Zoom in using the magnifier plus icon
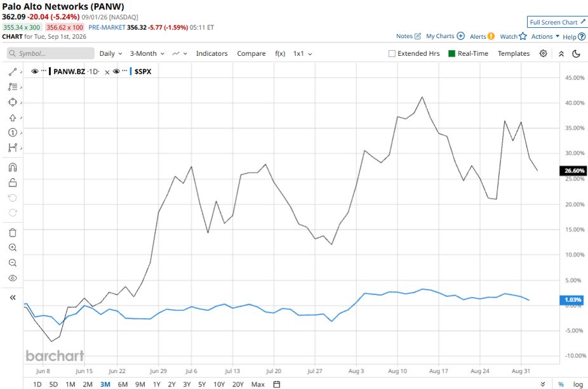This screenshot has width=588, height=389. tap(12, 247)
